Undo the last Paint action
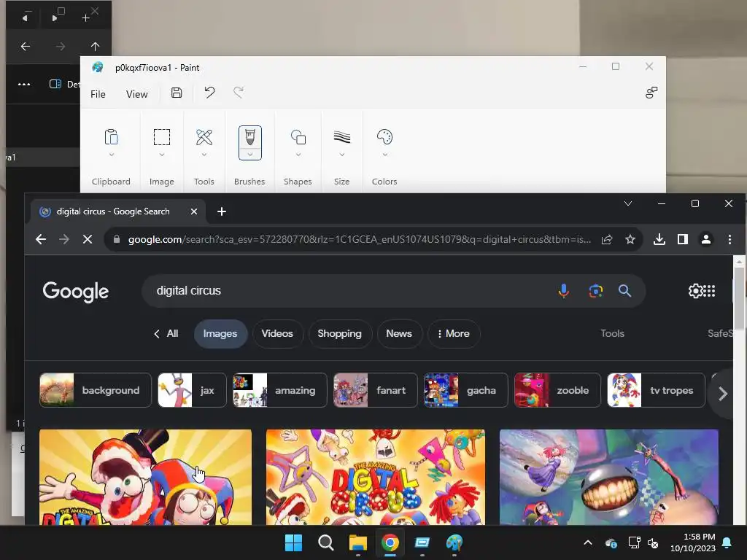This screenshot has height=560, width=747. coord(209,93)
